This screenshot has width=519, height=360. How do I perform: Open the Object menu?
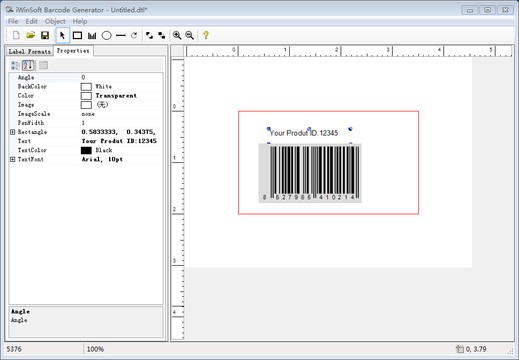coord(55,21)
